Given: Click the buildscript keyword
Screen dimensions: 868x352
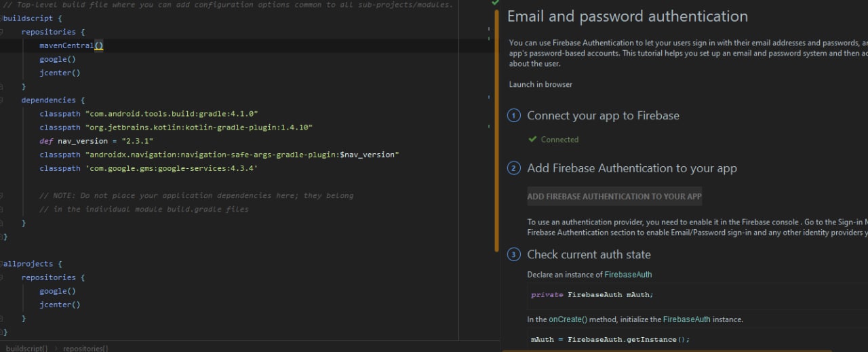Looking at the screenshot, I should (x=28, y=18).
